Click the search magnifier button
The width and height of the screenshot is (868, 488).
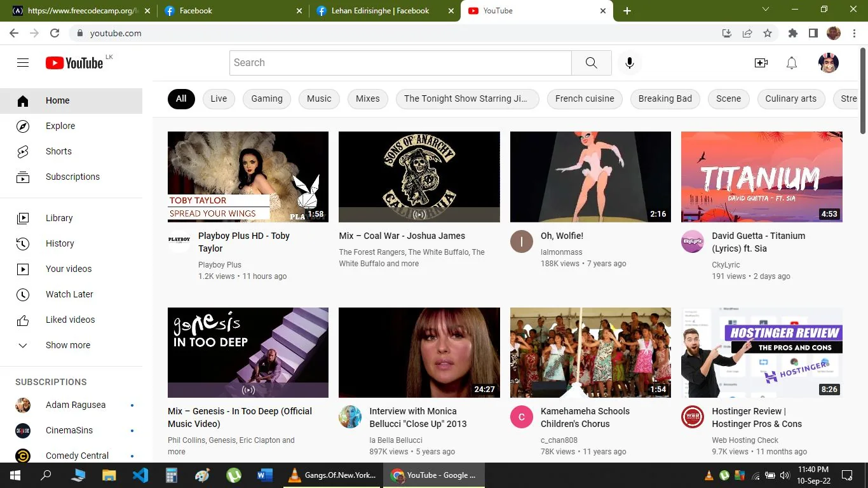591,63
